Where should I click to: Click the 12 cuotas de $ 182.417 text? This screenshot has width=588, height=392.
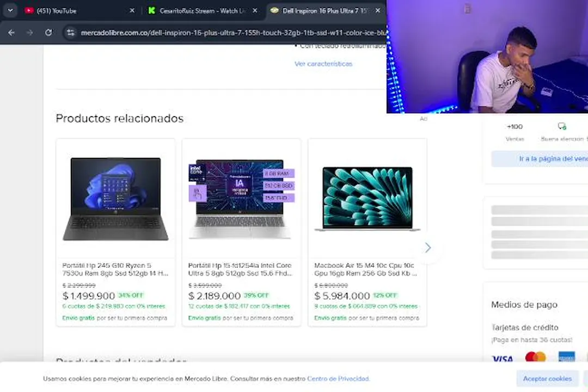point(239,306)
